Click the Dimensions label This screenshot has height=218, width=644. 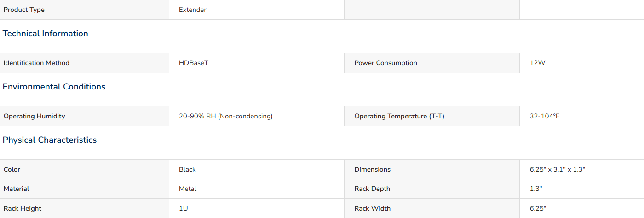[372, 169]
